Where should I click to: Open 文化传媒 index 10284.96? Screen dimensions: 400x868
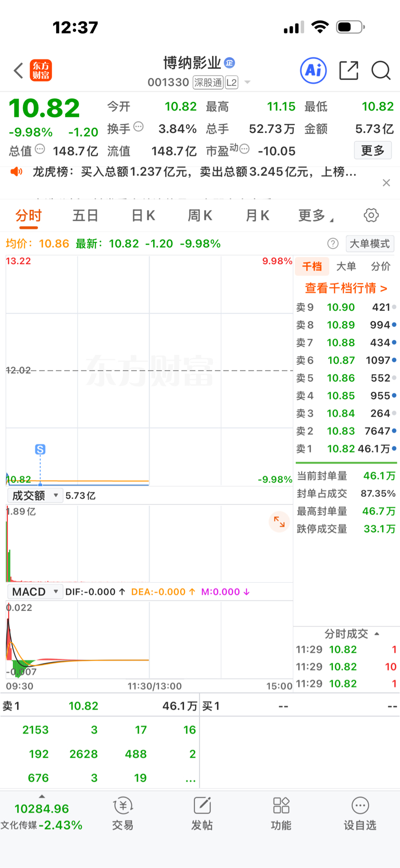(x=42, y=816)
